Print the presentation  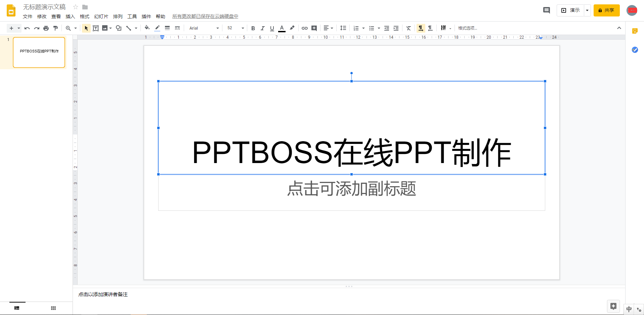coord(46,28)
